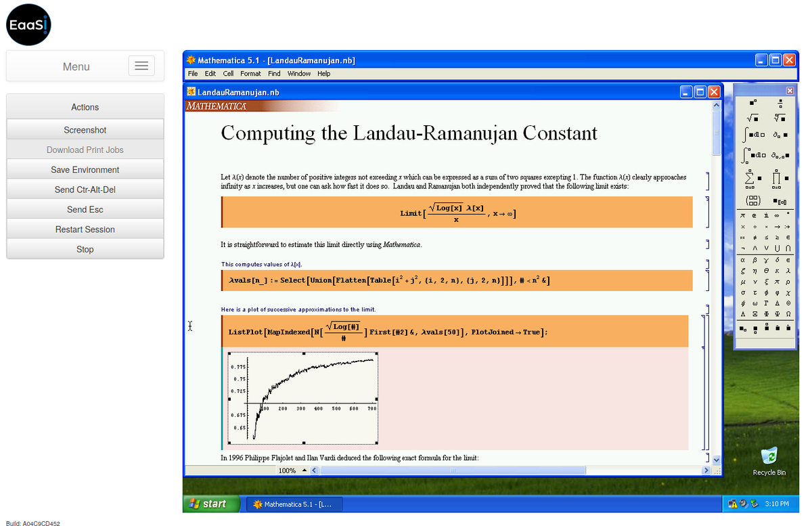Insert an nth root template
Viewport: 812px width, 526px height.
(780, 118)
